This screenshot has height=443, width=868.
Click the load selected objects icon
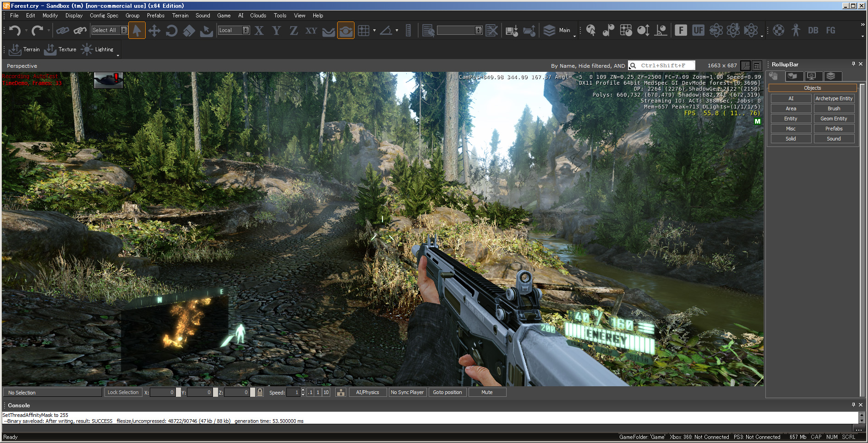pos(529,31)
